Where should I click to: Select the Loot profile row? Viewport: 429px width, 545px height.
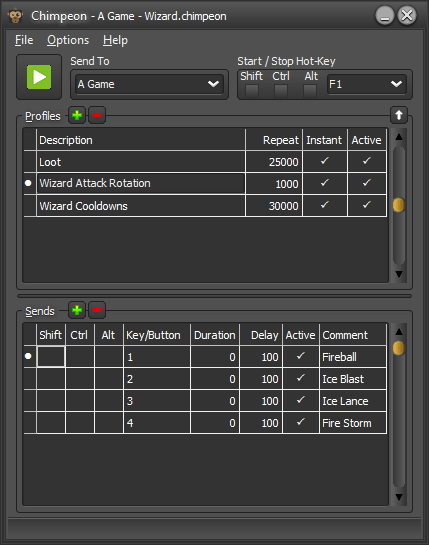pos(205,162)
